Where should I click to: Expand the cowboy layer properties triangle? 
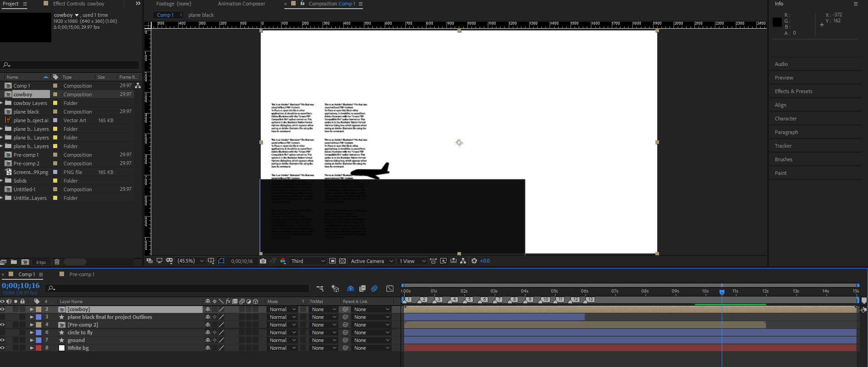pyautogui.click(x=32, y=309)
